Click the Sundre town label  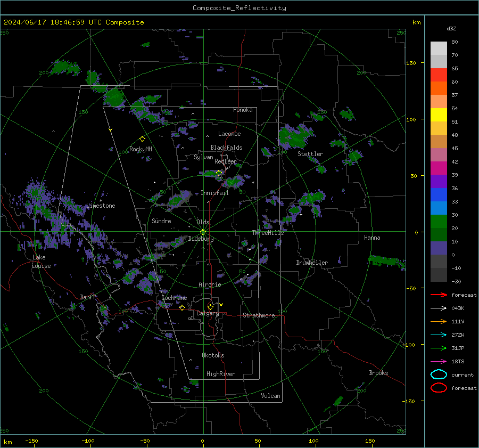tap(161, 221)
